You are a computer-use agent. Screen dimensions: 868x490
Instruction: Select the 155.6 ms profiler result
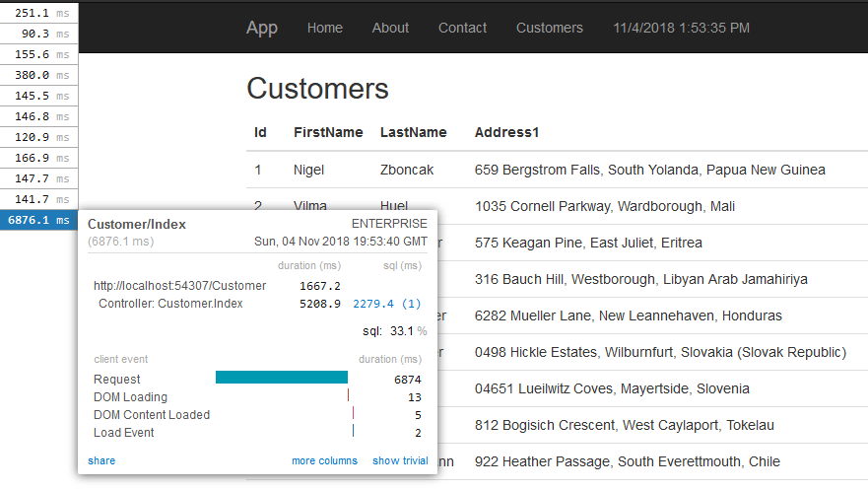coord(38,54)
